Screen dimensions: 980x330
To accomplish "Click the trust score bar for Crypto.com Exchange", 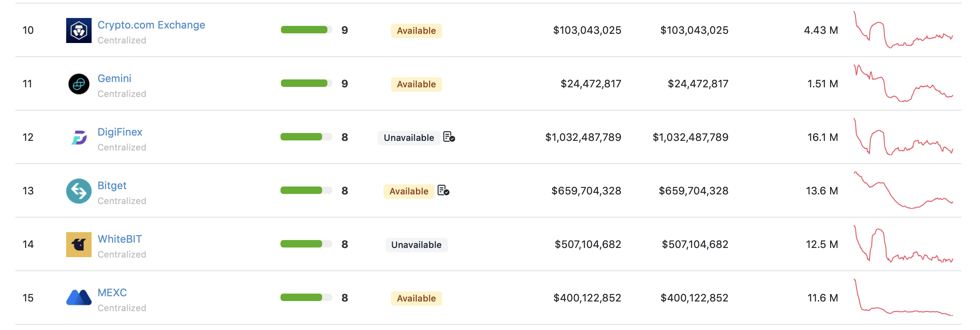I will pyautogui.click(x=306, y=30).
